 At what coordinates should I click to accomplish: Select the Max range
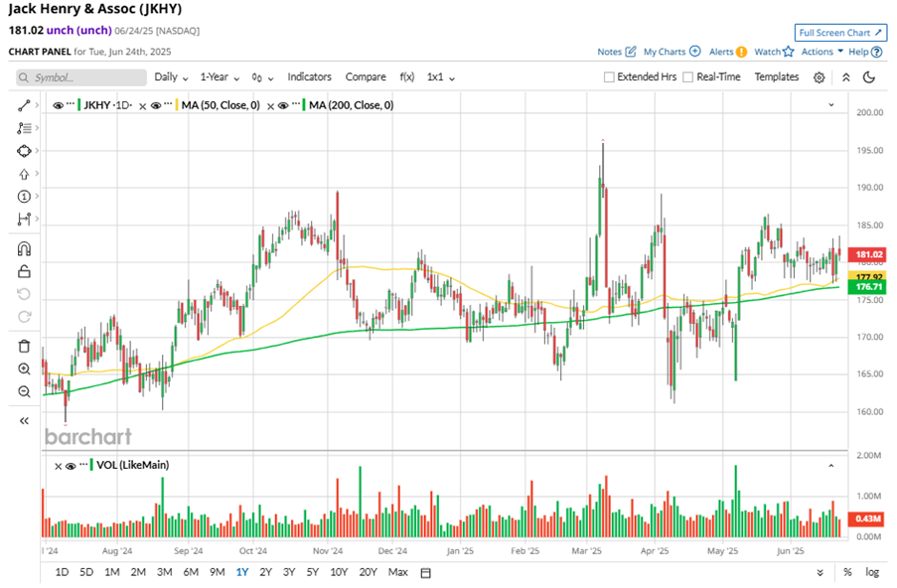(397, 572)
